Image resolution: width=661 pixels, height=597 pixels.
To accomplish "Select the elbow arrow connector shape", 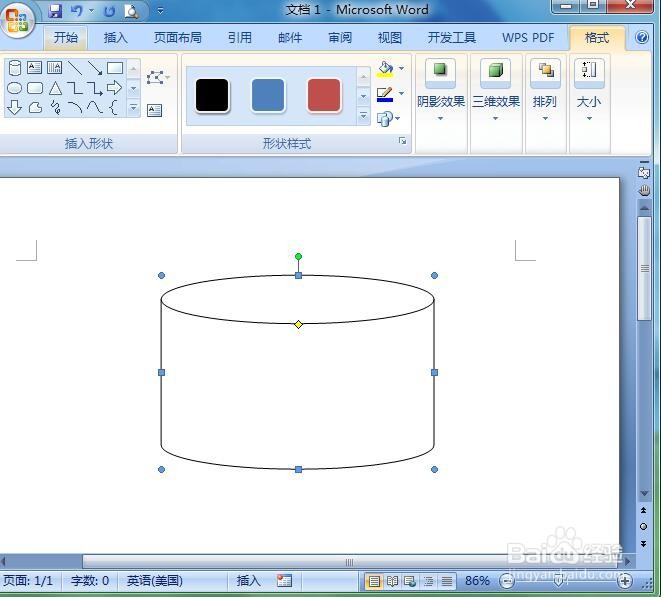I will [95, 88].
